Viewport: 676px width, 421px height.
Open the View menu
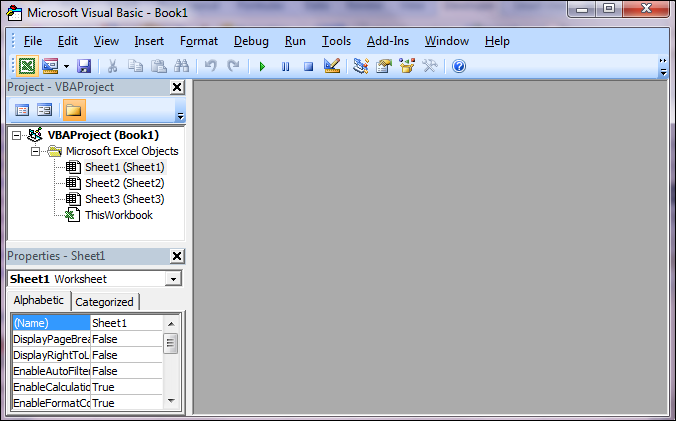coord(106,41)
